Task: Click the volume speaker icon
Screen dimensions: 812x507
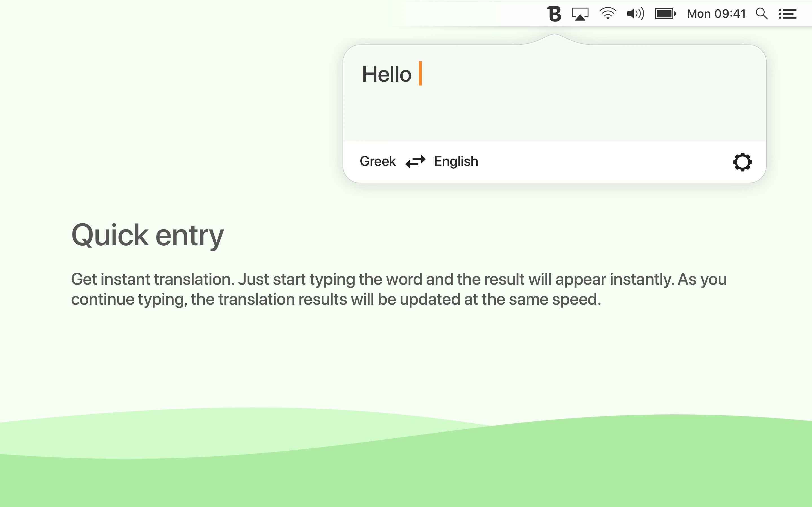Action: pyautogui.click(x=636, y=14)
